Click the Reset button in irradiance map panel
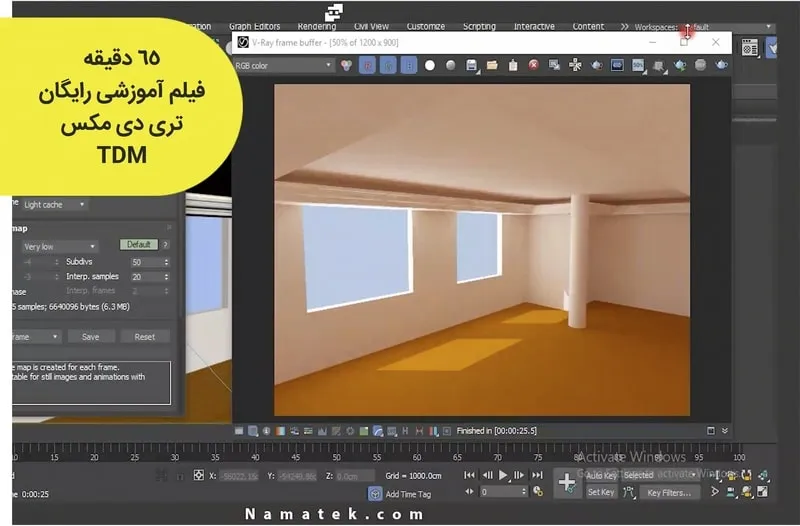This screenshot has width=800, height=526. pyautogui.click(x=145, y=337)
